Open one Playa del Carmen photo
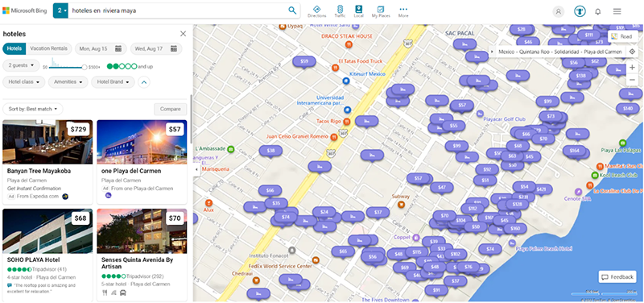The image size is (644, 303). (x=142, y=142)
